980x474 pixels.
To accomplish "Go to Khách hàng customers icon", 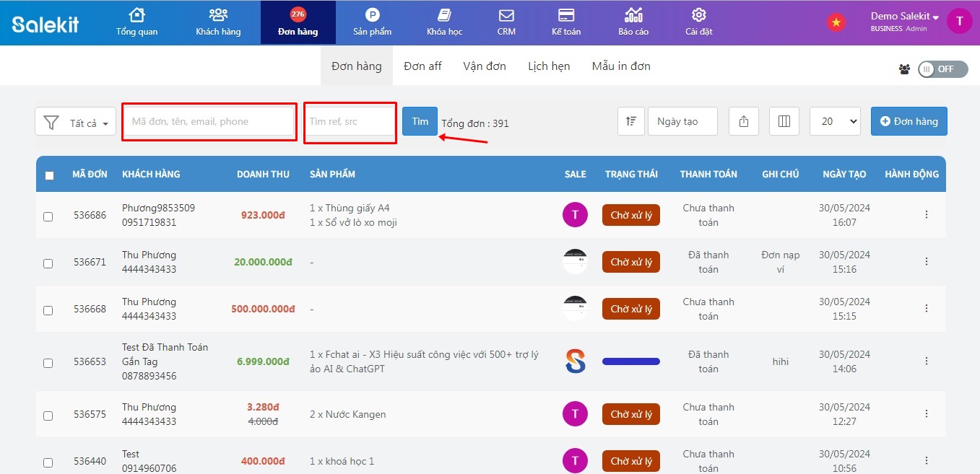I will 218,15.
